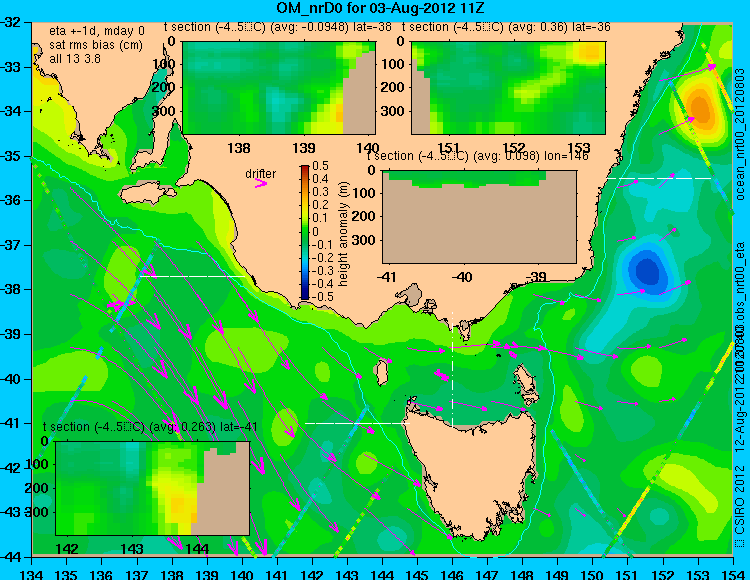Screen dimensions: 750x580
Task: Click the 146 longitude label on the bottom axis
Action: tap(452, 574)
